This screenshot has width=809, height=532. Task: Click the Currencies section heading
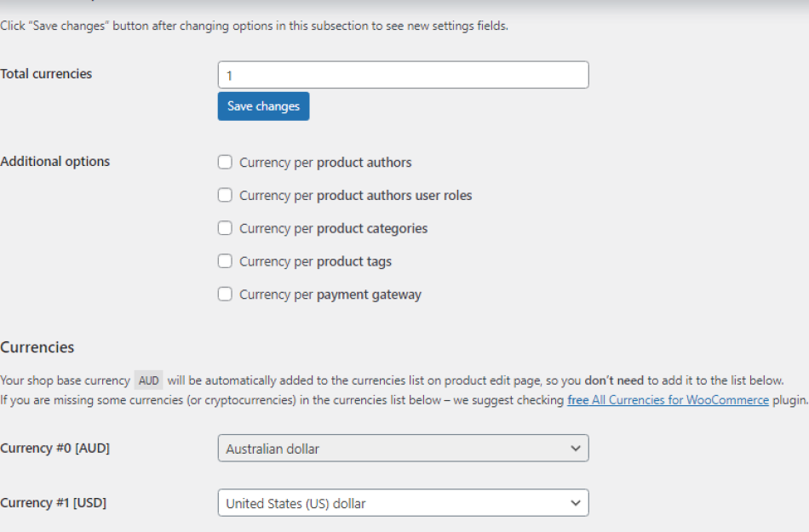[37, 347]
